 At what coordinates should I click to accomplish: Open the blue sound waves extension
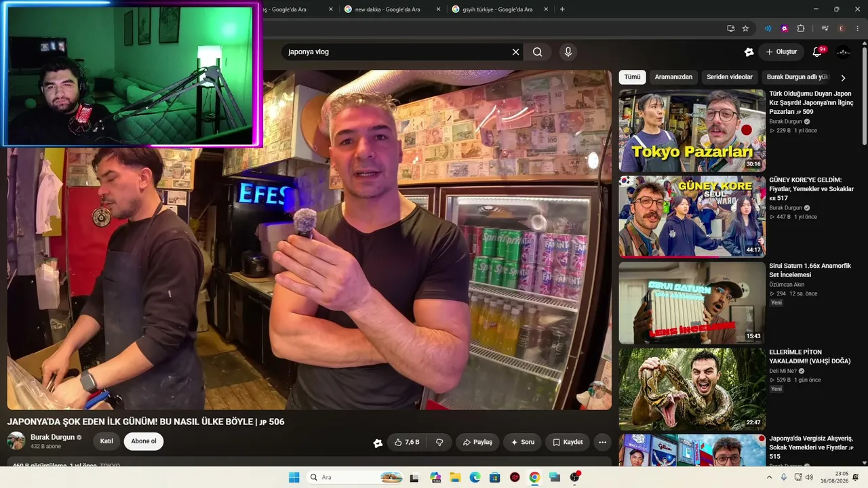(768, 28)
